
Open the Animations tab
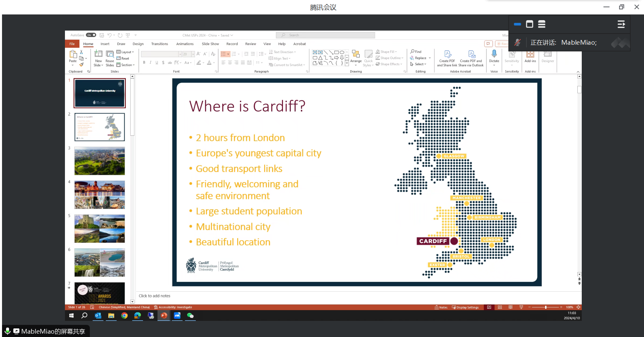click(x=185, y=44)
